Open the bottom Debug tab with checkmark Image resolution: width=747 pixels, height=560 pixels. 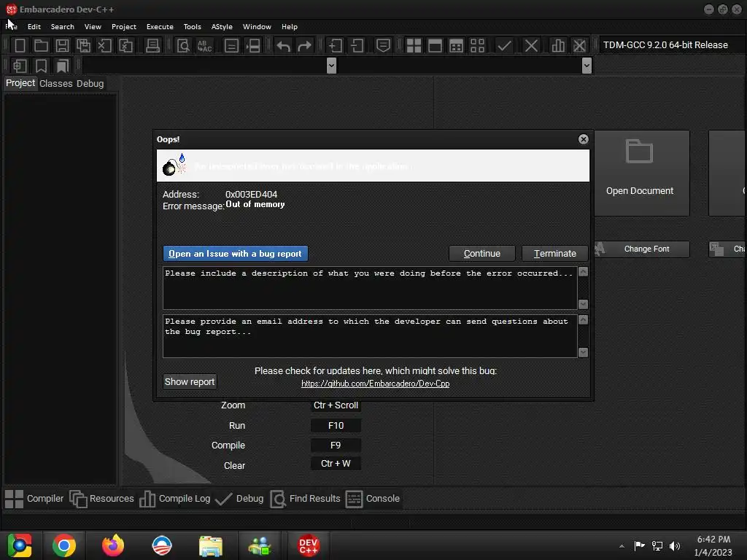tap(239, 499)
